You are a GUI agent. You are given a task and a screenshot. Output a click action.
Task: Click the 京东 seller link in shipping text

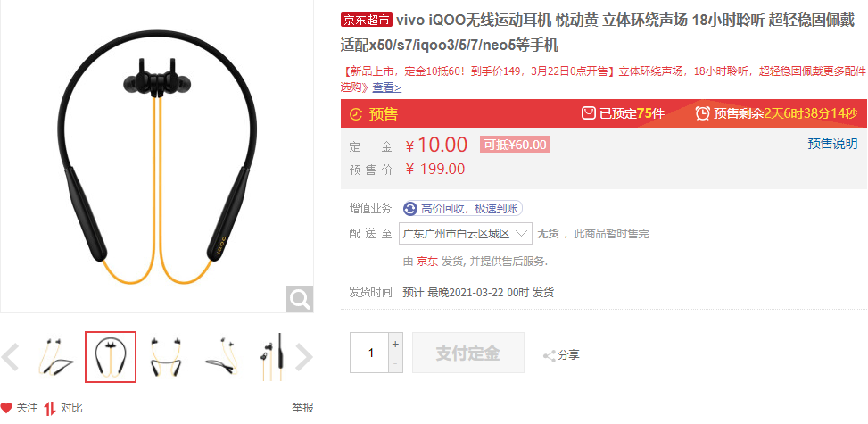coord(427,261)
